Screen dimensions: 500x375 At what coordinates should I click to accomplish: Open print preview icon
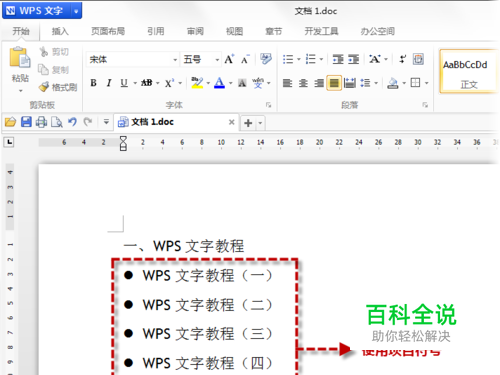57,122
